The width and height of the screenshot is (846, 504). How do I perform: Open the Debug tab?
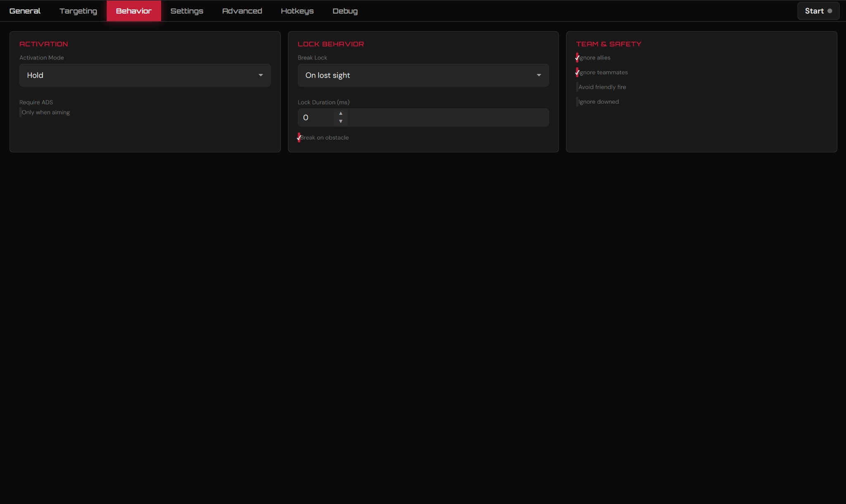click(345, 11)
